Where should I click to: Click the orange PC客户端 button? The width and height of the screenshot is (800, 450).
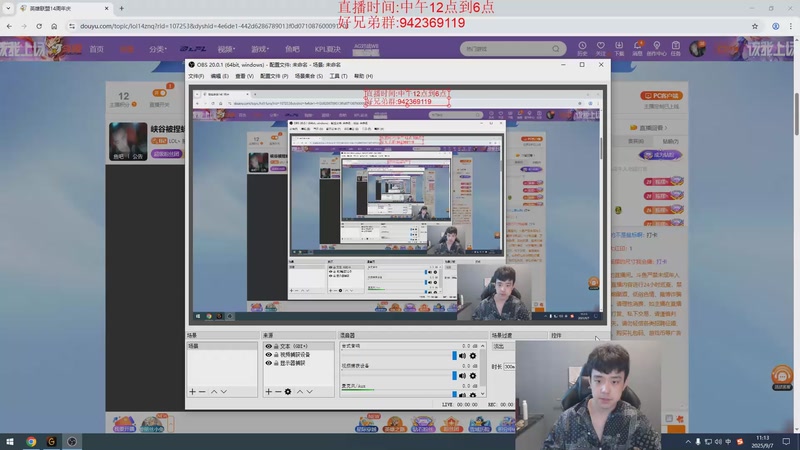(x=661, y=95)
